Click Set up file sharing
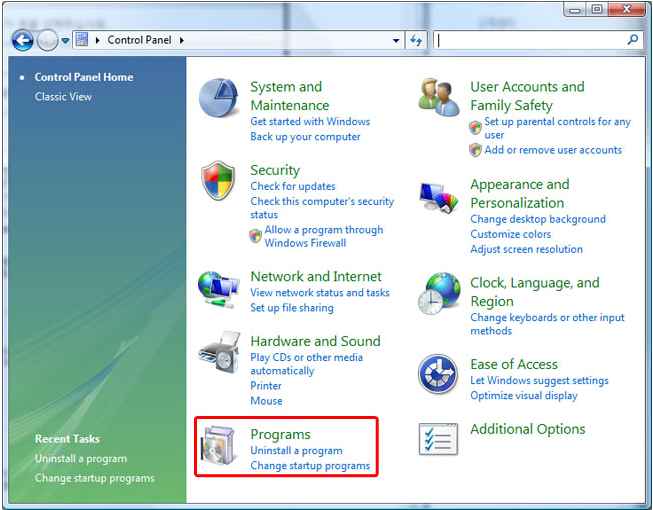Screen dimensions: 653x510 click(292, 308)
